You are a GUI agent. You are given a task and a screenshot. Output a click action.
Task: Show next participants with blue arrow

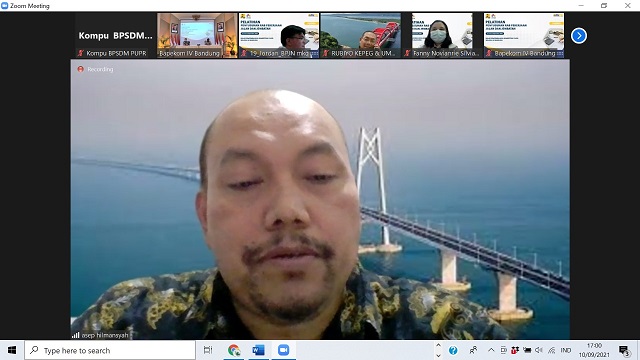coord(578,36)
